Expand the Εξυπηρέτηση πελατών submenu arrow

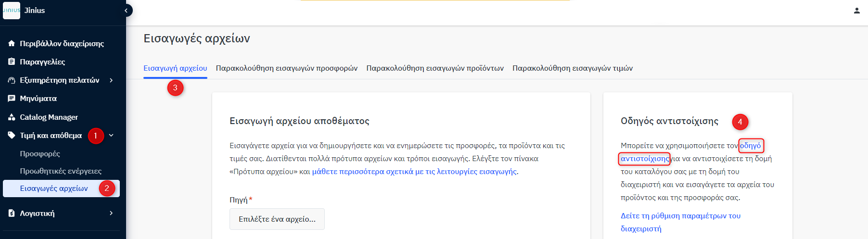point(111,80)
